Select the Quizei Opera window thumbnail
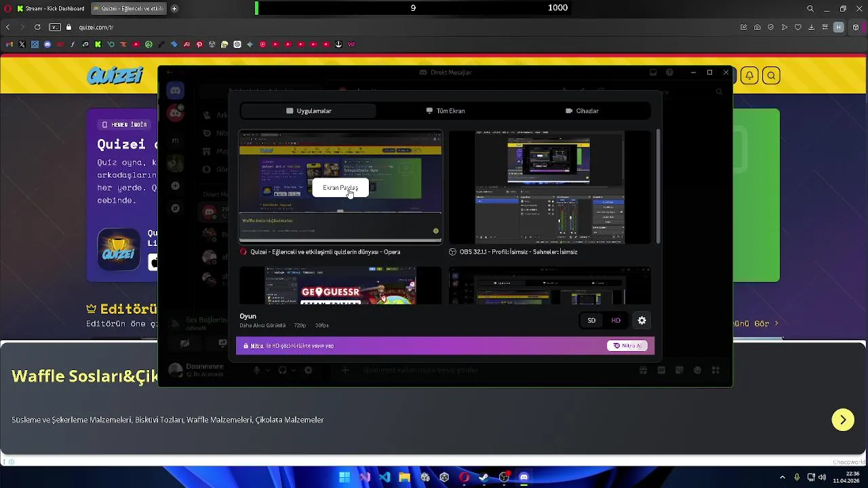 (x=340, y=186)
